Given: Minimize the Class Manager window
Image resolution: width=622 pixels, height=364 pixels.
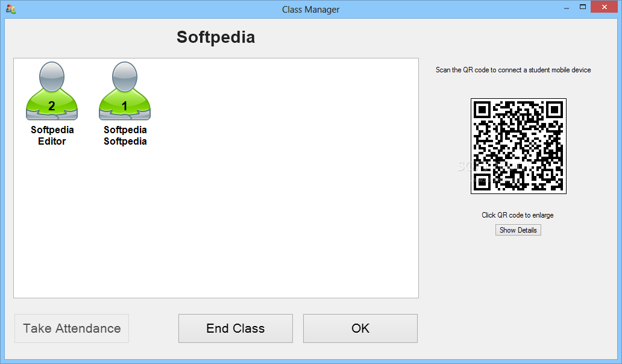Looking at the screenshot, I should tap(567, 8).
